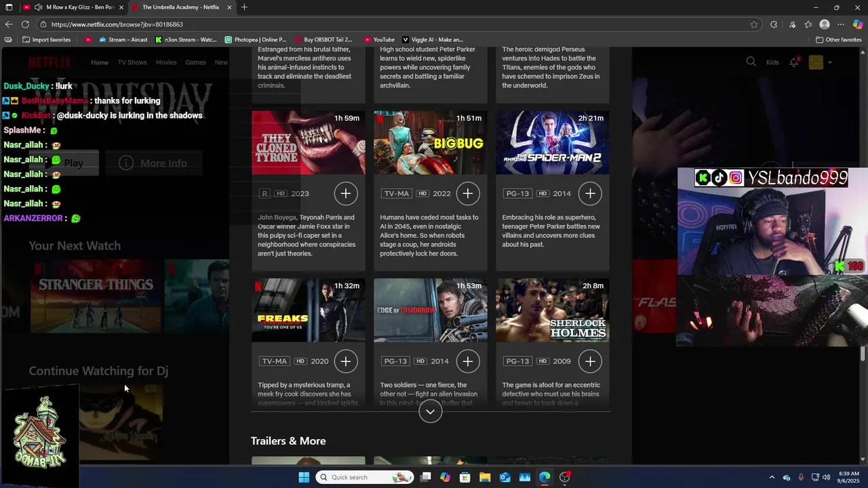Open the n3on Stream bookmark
Image resolution: width=868 pixels, height=488 pixels.
186,39
